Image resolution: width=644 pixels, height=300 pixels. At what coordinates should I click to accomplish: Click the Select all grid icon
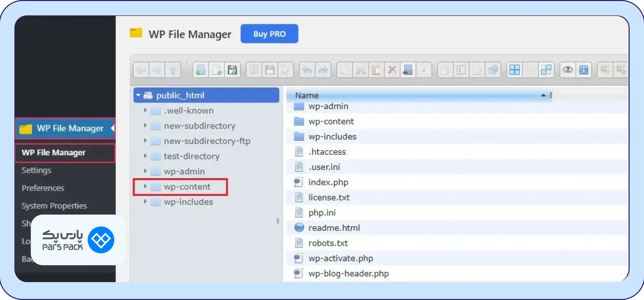tap(514, 70)
